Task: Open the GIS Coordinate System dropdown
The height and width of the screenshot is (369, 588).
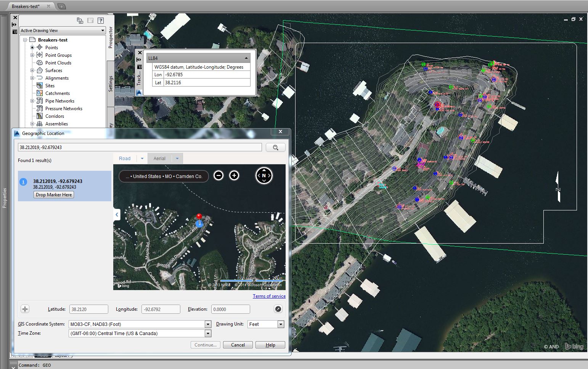Action: [208, 324]
